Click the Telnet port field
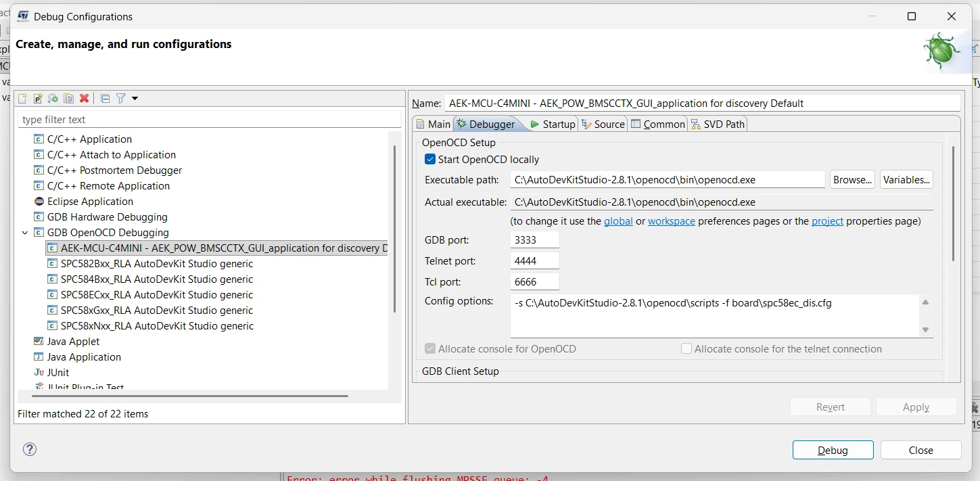980x481 pixels. point(535,261)
